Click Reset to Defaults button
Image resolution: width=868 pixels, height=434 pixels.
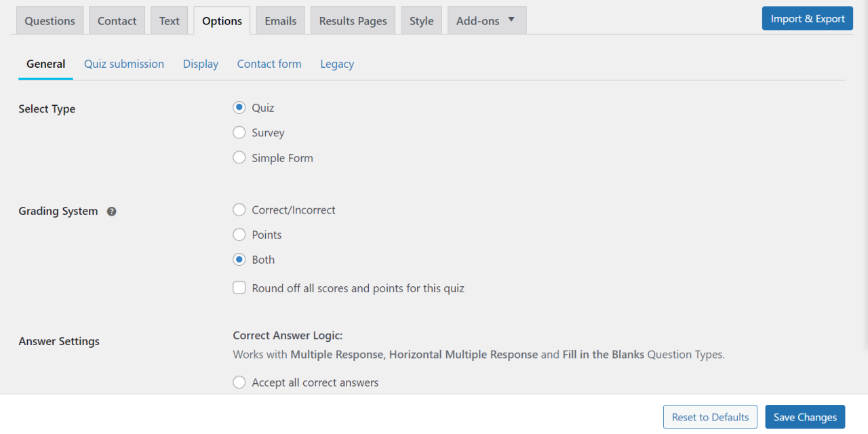(x=711, y=417)
